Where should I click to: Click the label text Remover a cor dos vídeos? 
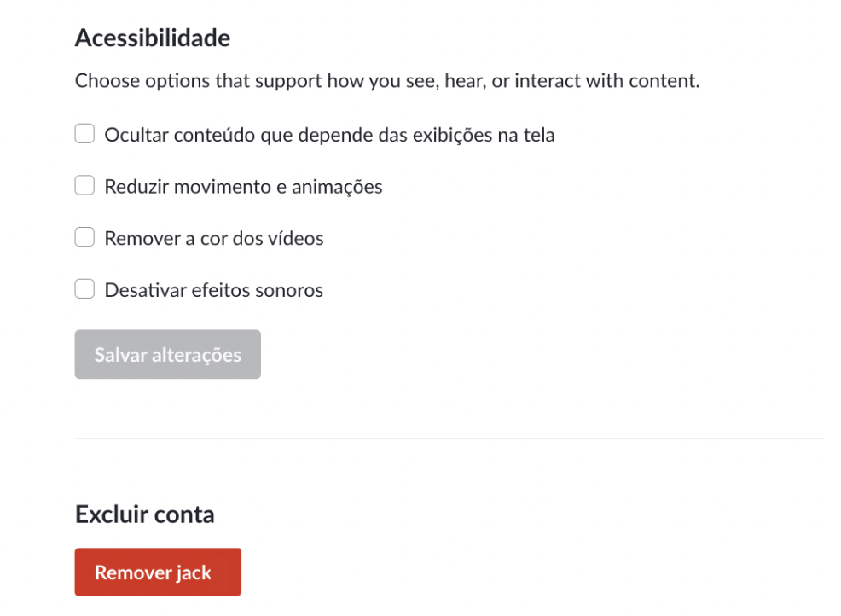(214, 238)
